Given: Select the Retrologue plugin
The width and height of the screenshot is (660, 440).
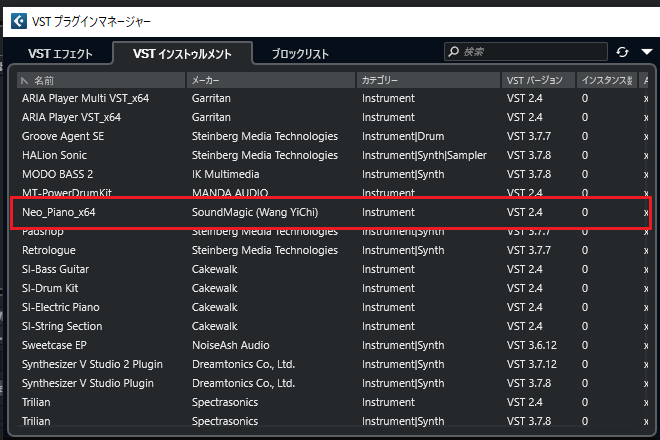Looking at the screenshot, I should coord(333,250).
